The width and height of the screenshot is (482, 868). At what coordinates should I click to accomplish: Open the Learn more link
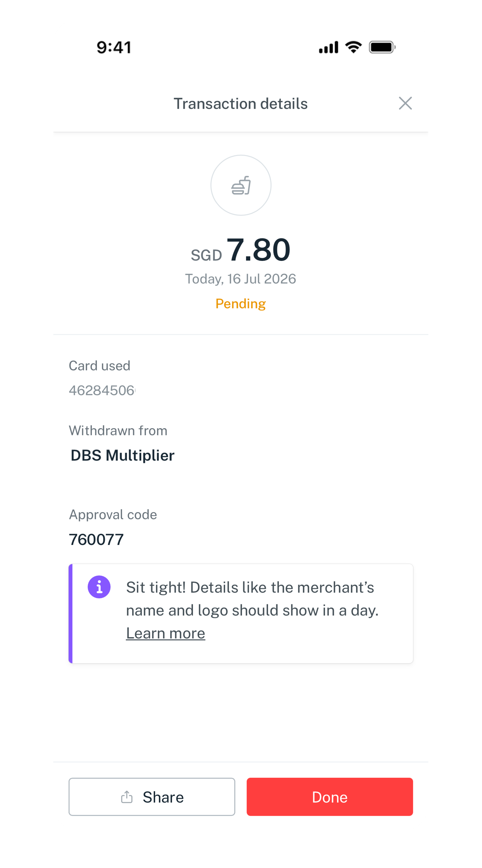click(x=166, y=633)
